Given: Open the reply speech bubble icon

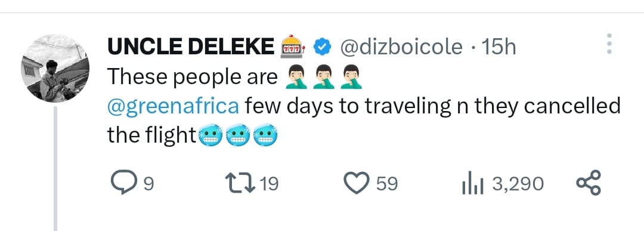Looking at the screenshot, I should tap(124, 183).
